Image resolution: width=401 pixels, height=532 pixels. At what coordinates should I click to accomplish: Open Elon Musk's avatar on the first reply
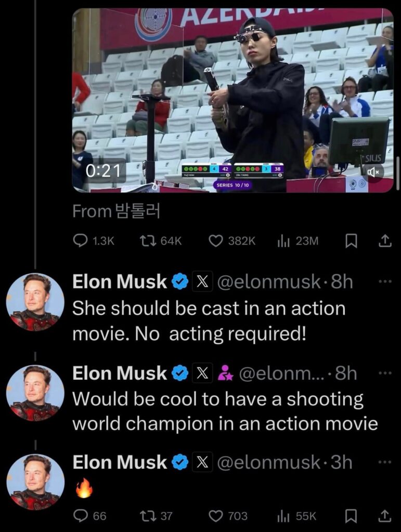point(35,302)
